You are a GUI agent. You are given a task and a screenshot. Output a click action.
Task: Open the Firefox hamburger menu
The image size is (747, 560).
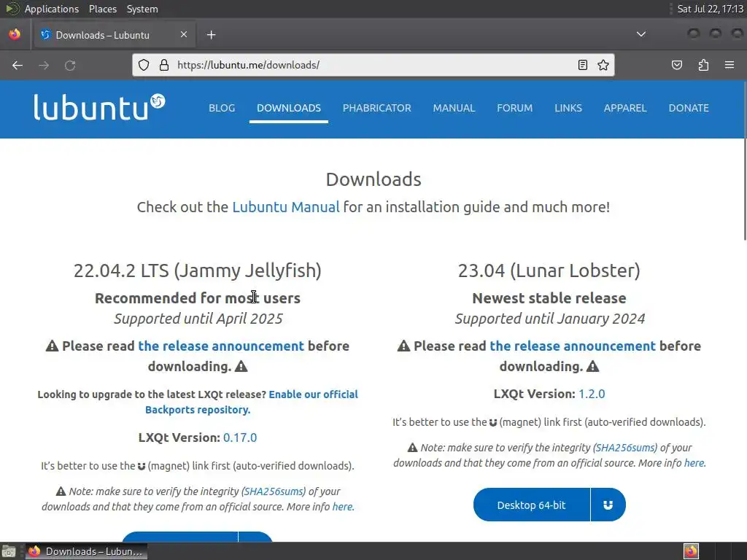pos(729,65)
